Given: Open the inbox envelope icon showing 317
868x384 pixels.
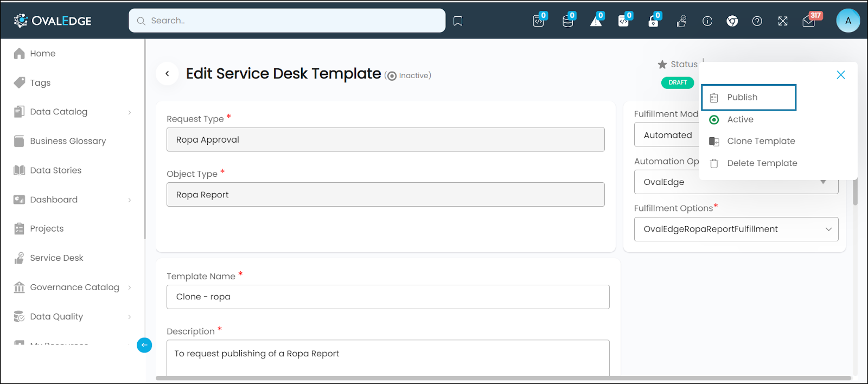Looking at the screenshot, I should pyautogui.click(x=809, y=21).
